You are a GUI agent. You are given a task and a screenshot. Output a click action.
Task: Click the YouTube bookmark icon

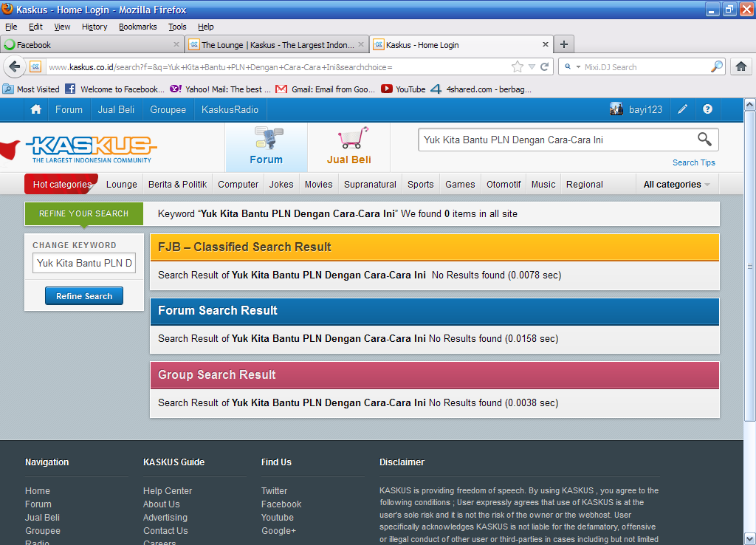(386, 89)
